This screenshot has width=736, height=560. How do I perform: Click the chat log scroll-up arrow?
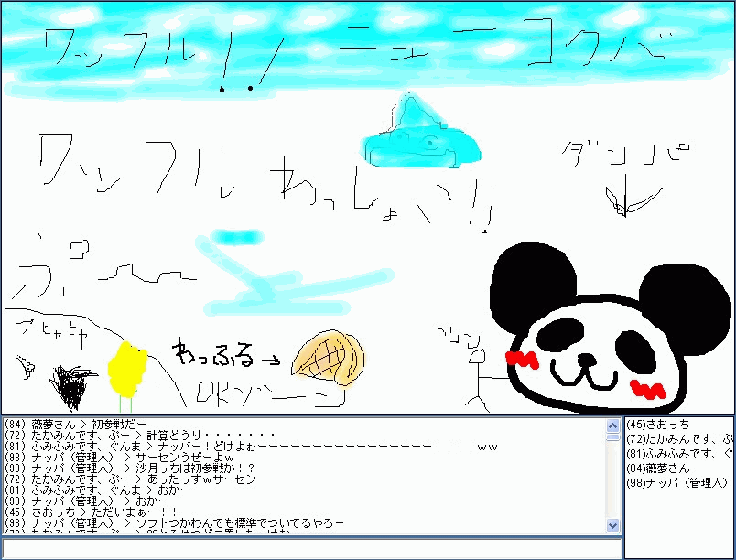click(612, 425)
